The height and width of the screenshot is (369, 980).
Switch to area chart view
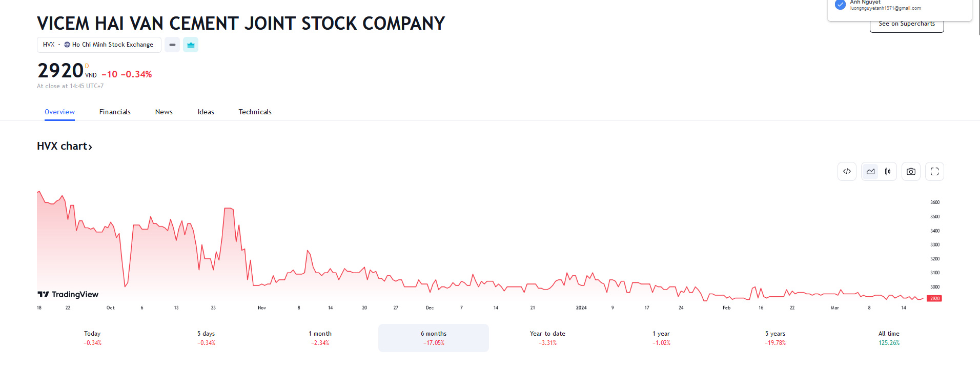[x=870, y=172]
